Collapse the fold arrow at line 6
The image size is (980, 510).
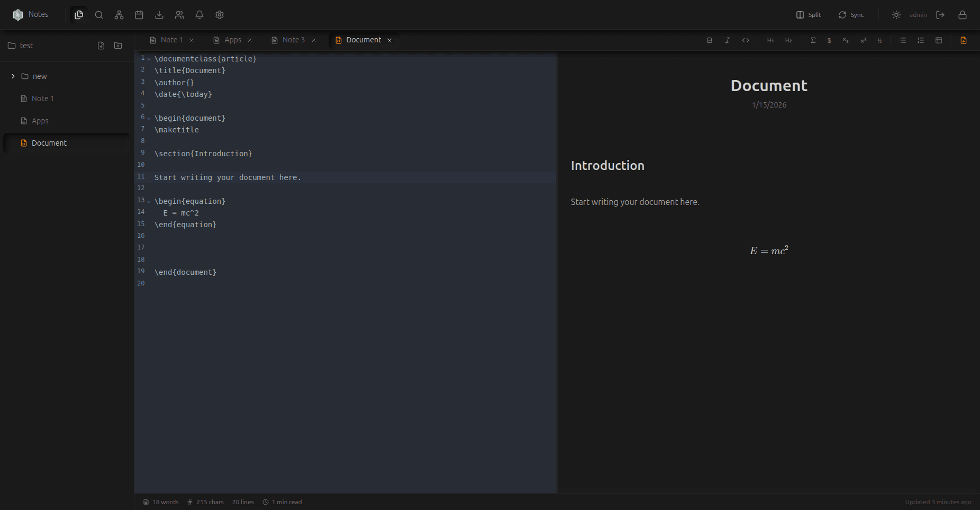149,119
